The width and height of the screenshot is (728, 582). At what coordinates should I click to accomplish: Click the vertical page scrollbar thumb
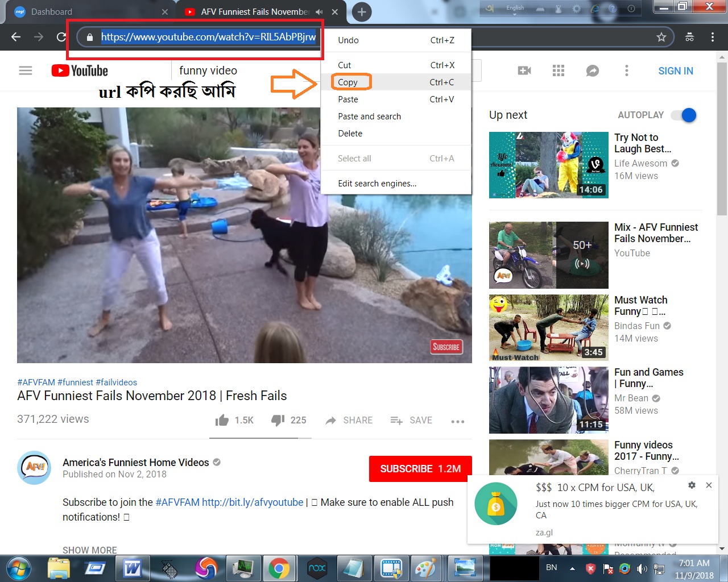tap(722, 139)
